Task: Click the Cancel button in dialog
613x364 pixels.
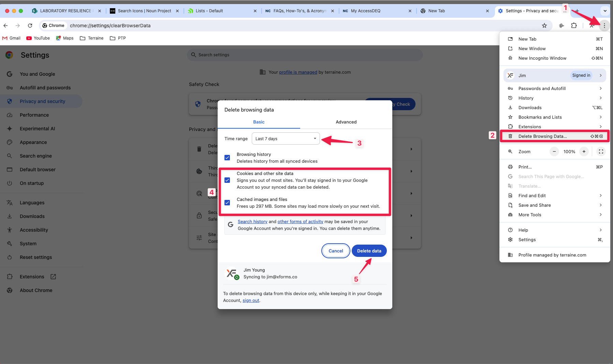Action: point(336,251)
